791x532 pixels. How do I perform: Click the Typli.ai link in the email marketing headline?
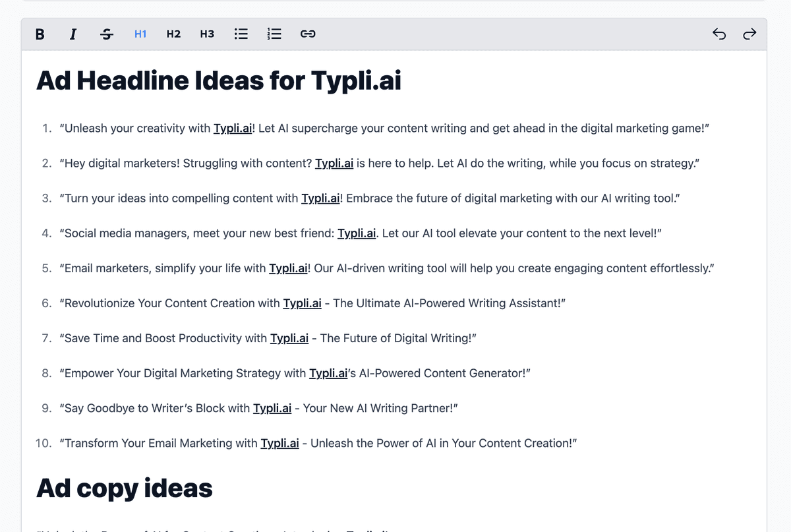(x=289, y=268)
